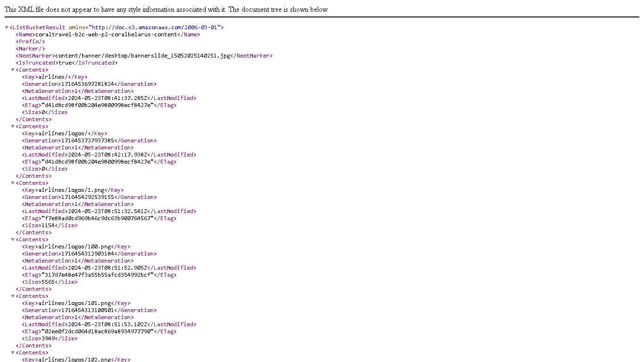Click ETag f7e88ad0cd969b46c9dc63b900764567

tap(98, 218)
